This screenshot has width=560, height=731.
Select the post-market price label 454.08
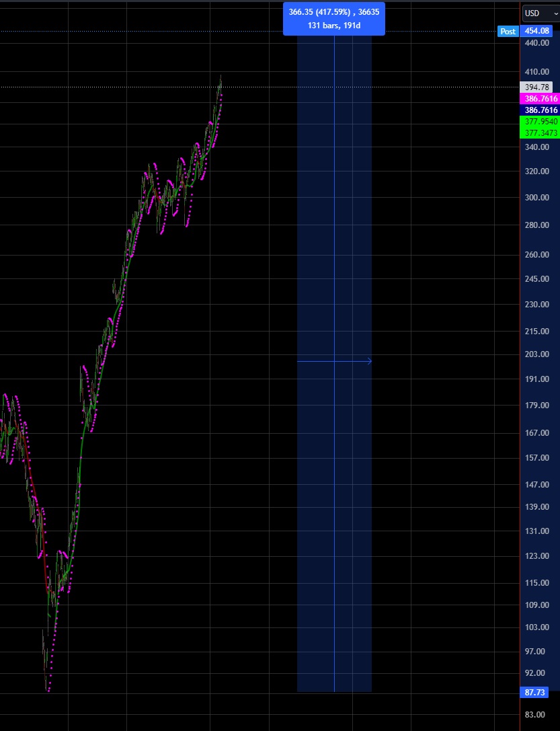click(x=536, y=31)
